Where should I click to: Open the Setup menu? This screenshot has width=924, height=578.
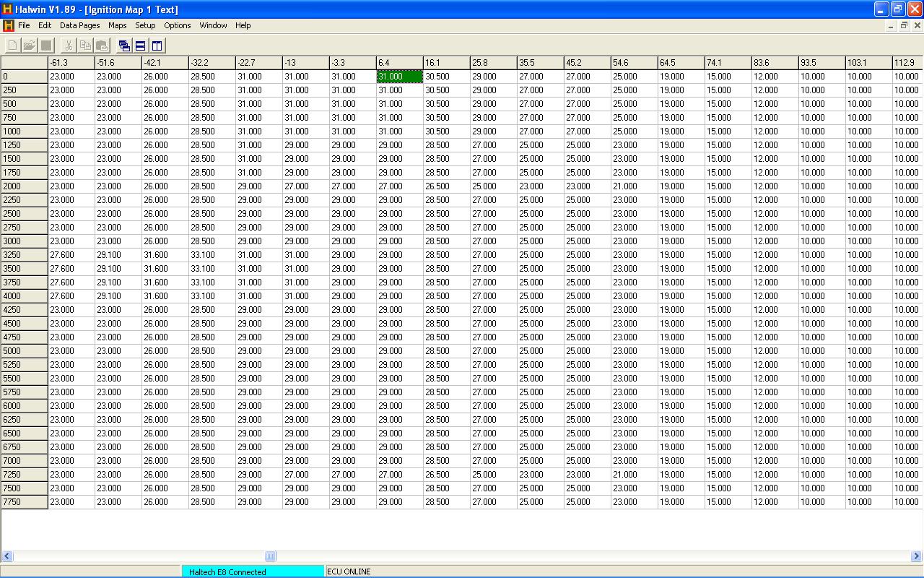145,25
